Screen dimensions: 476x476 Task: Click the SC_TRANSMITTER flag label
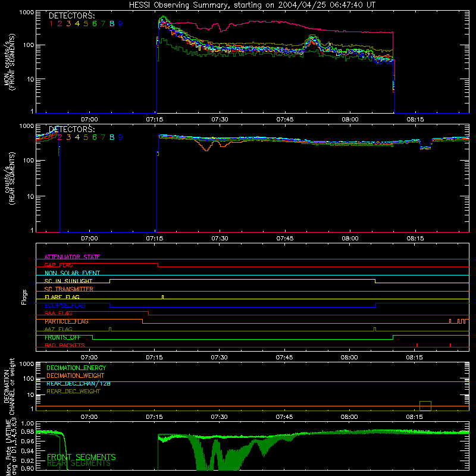(x=69, y=289)
